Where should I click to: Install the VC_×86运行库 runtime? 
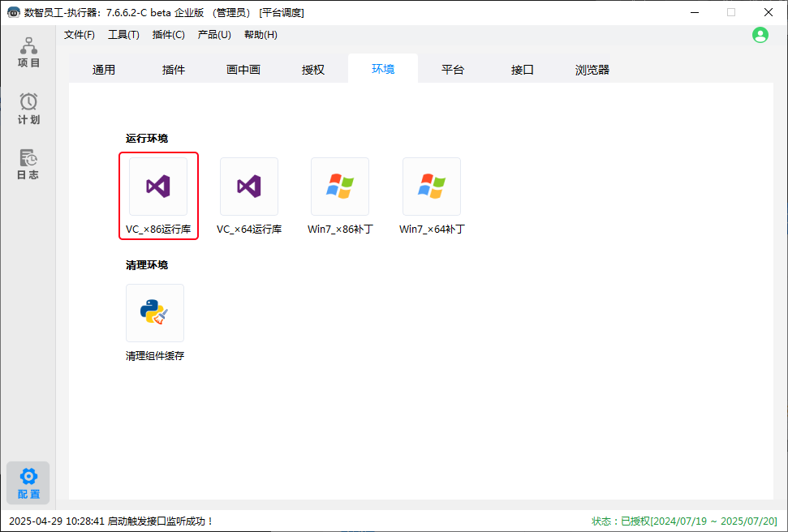coord(158,187)
